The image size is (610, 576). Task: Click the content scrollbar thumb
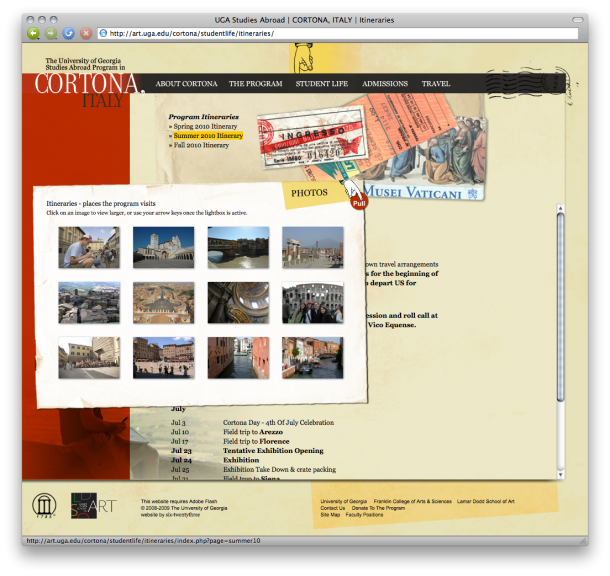click(560, 307)
